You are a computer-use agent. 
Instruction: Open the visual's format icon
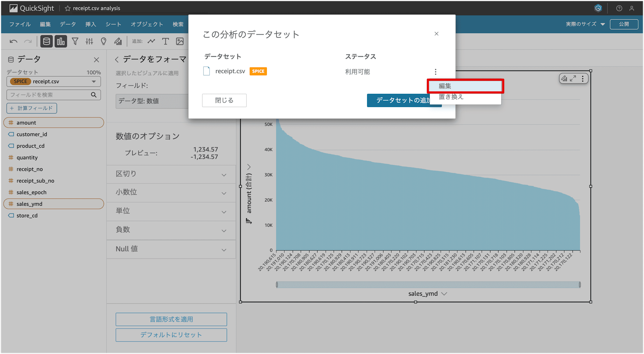[x=564, y=78]
